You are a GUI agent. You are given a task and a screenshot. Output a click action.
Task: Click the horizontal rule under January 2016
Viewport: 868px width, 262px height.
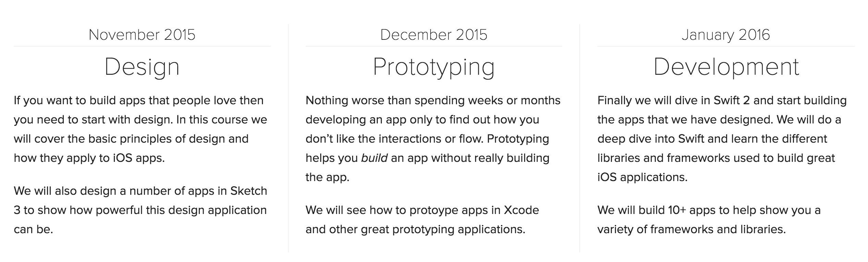click(726, 46)
